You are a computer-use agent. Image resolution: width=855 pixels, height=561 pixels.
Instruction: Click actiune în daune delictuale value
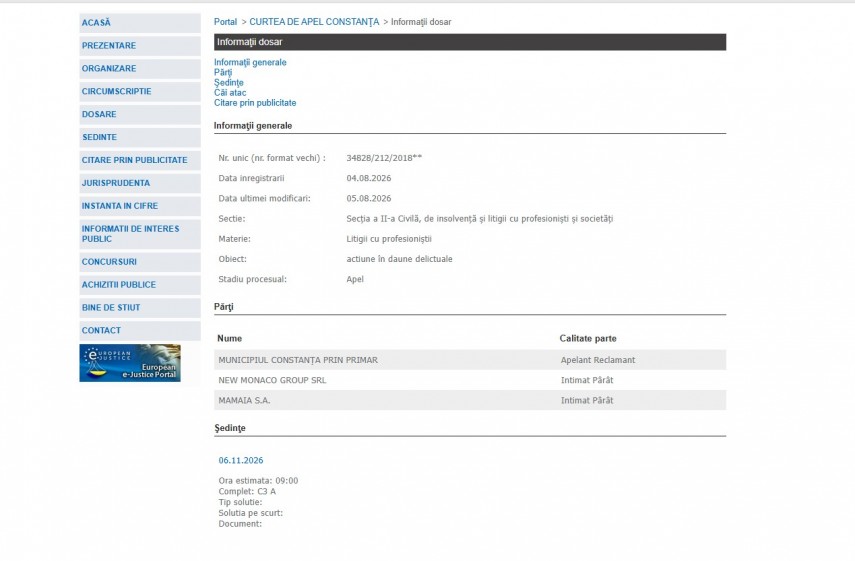point(399,259)
